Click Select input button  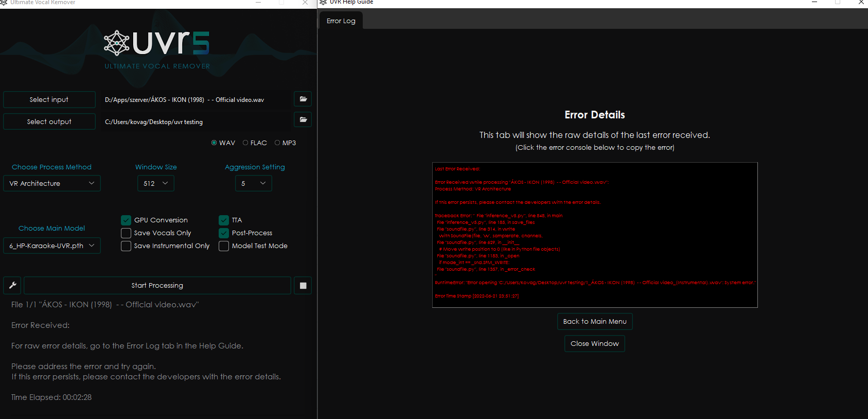tap(49, 99)
